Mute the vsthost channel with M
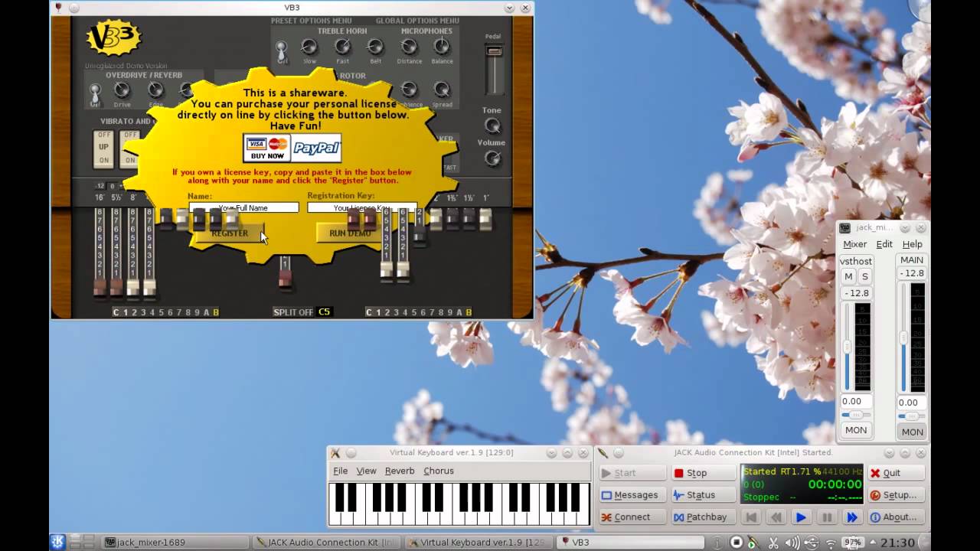 click(848, 276)
